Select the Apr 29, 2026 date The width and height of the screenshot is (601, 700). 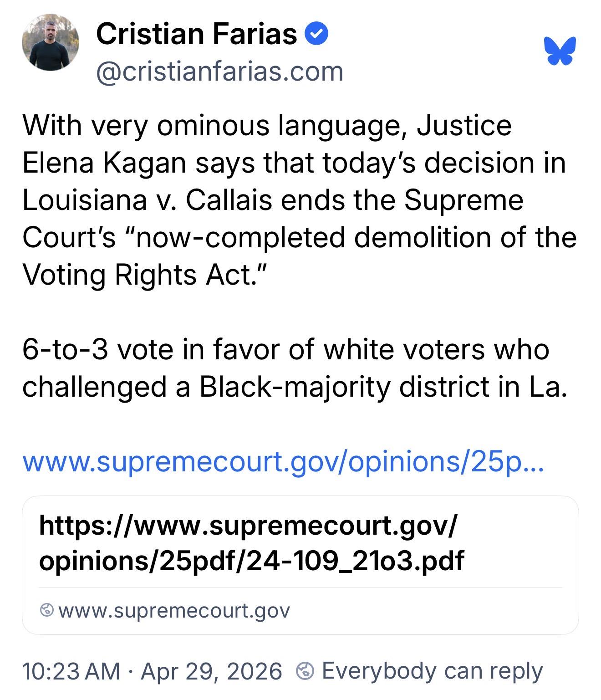point(212,671)
